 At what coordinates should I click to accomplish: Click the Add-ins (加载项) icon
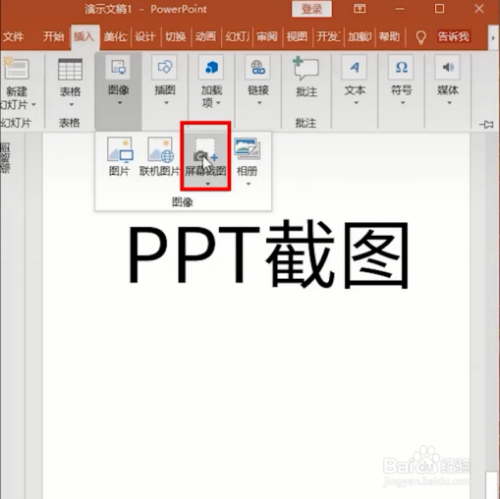[x=211, y=67]
